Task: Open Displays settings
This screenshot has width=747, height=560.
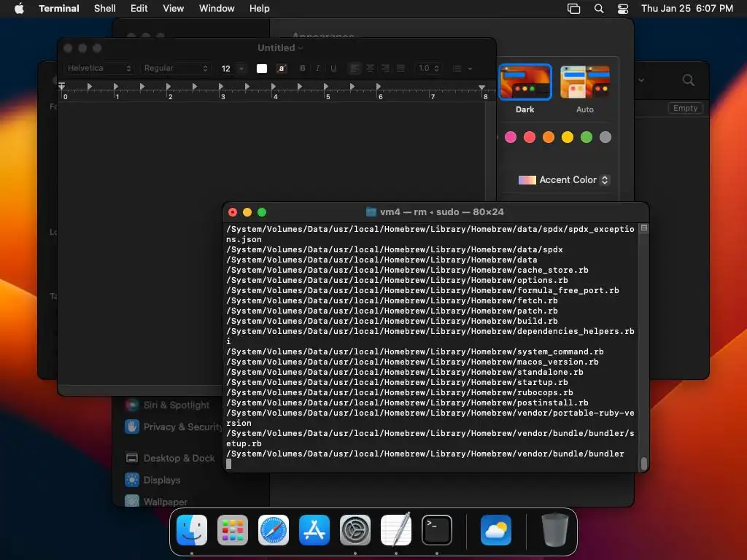Action: click(152, 480)
